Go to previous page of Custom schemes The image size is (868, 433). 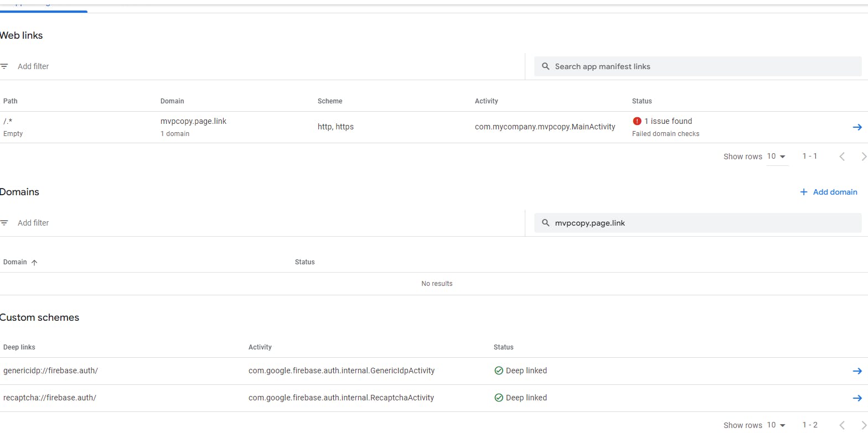[x=842, y=425]
